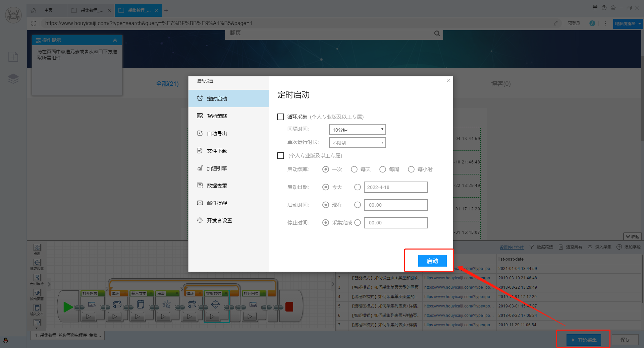This screenshot has width=644, height=348.
Task: Click the home icon on the 主页 tab
Action: 33,10
